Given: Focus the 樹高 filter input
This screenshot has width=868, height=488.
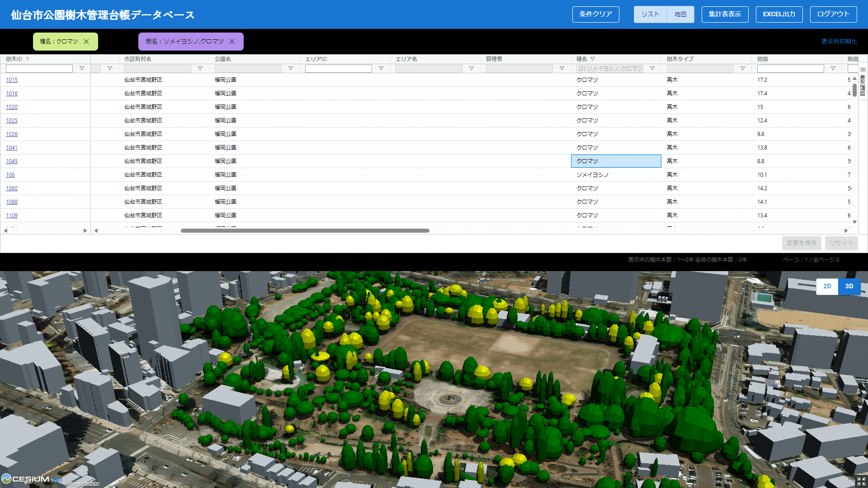Looking at the screenshot, I should (x=791, y=69).
